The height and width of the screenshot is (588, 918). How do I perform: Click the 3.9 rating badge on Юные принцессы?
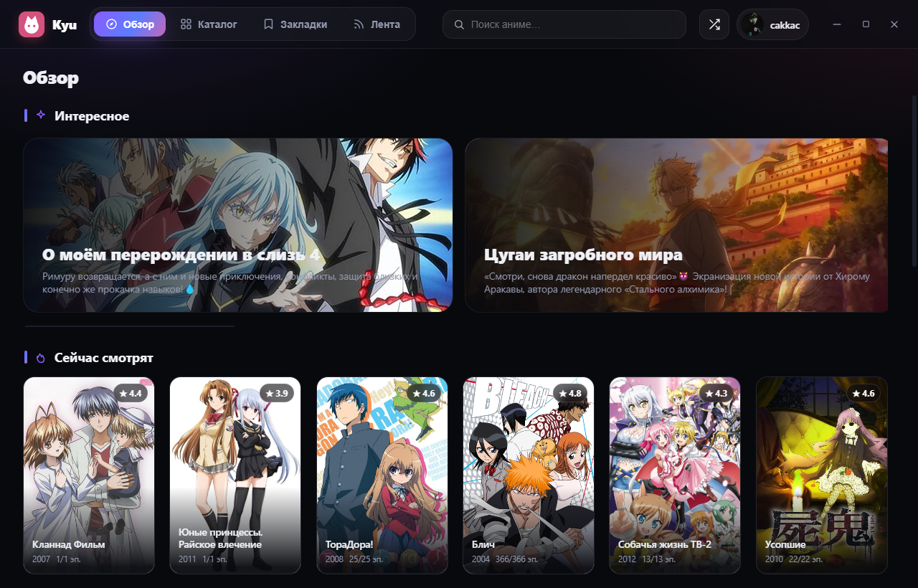coord(277,393)
